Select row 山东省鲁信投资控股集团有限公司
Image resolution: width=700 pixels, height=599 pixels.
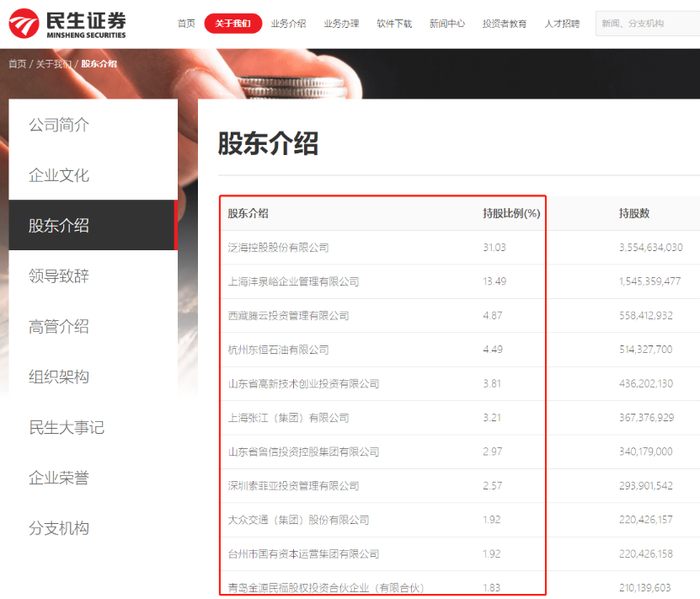click(x=459, y=452)
